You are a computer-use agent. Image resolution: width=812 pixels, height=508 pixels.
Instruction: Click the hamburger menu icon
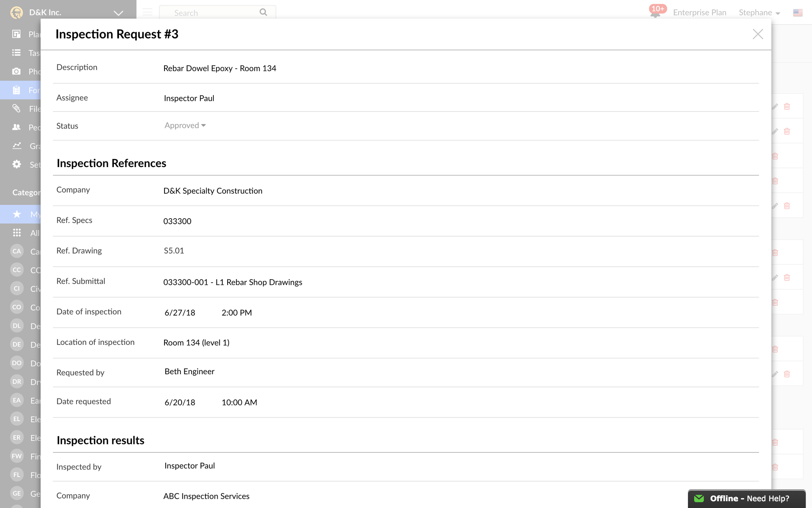tap(147, 12)
